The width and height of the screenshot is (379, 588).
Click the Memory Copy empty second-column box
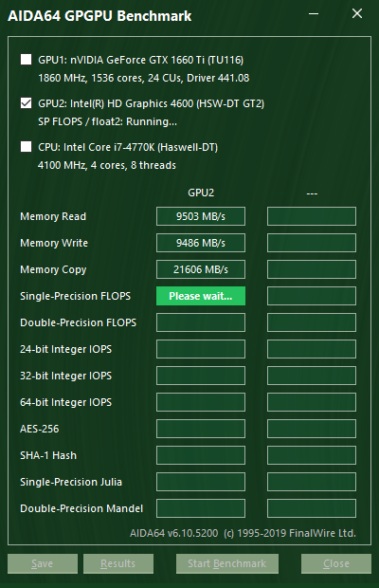point(312,269)
